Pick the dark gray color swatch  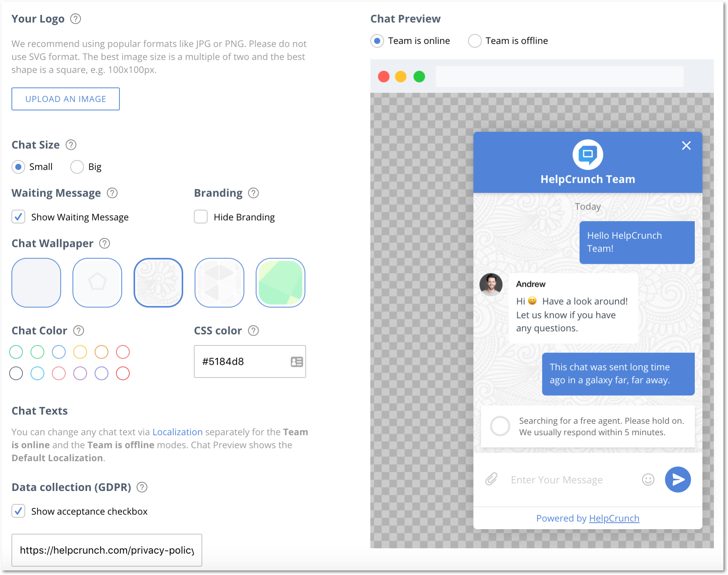click(16, 373)
